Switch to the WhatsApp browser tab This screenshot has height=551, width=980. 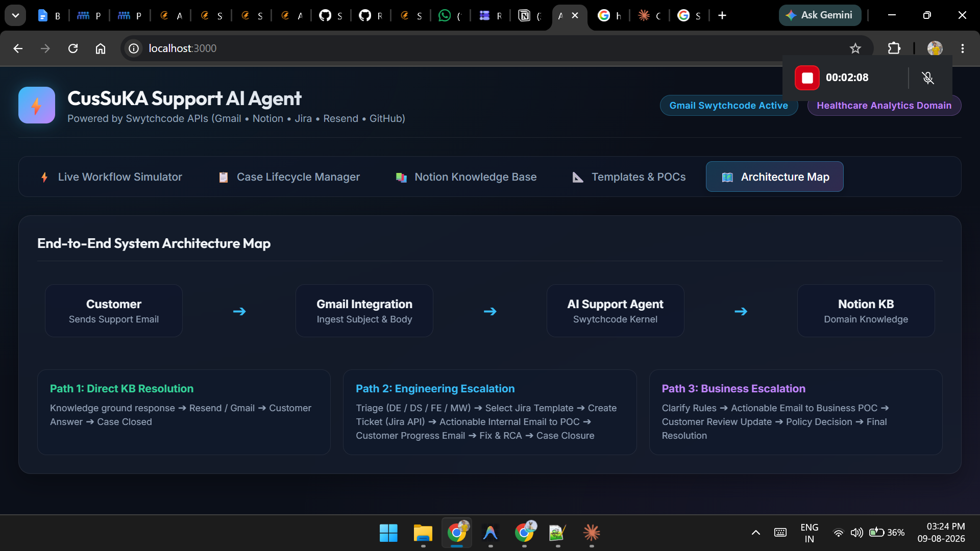(451, 15)
